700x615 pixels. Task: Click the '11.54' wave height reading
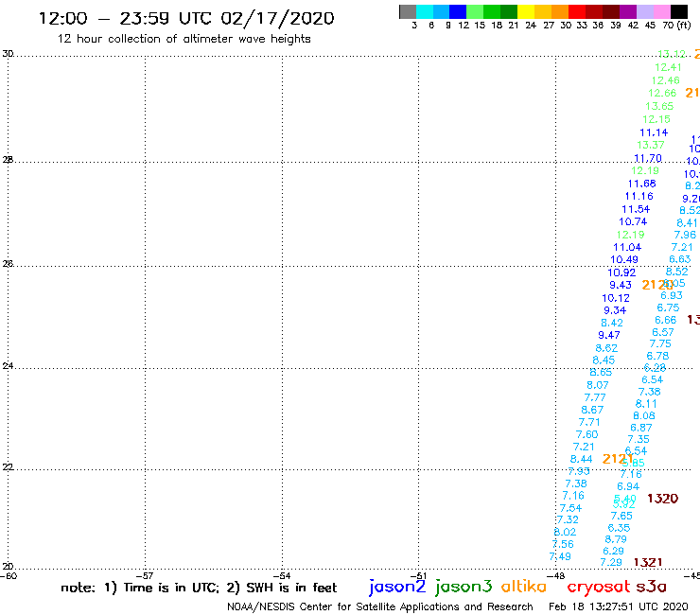pyautogui.click(x=636, y=209)
